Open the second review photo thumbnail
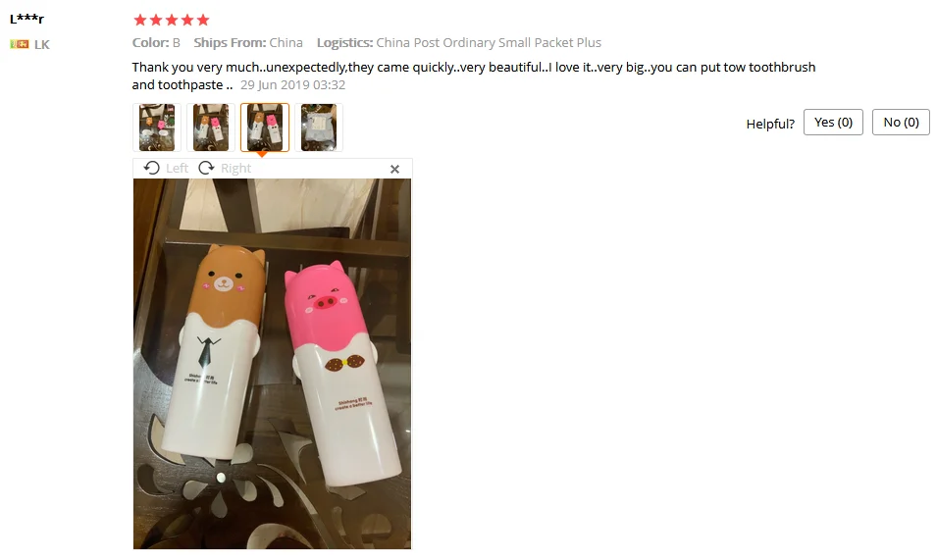 [x=211, y=127]
